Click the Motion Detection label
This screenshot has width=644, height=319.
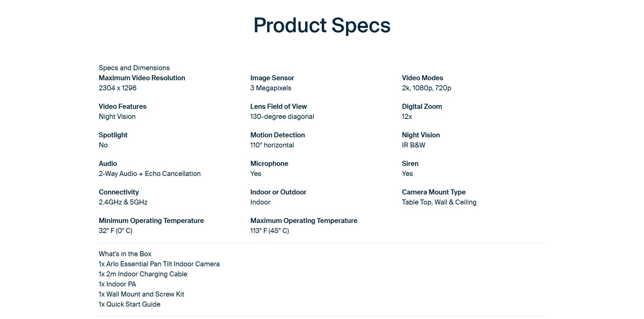point(277,135)
